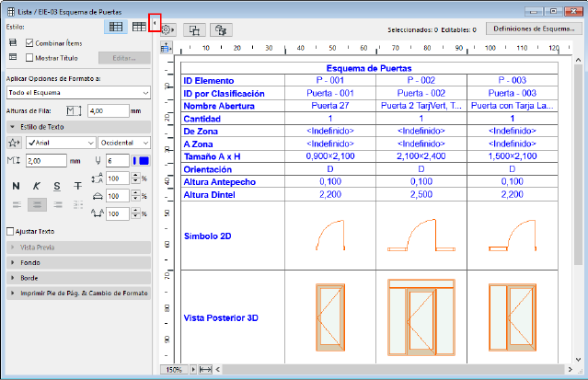588x380 pixels.
Task: Check the Ajustar Texto option
Action: coord(11,231)
